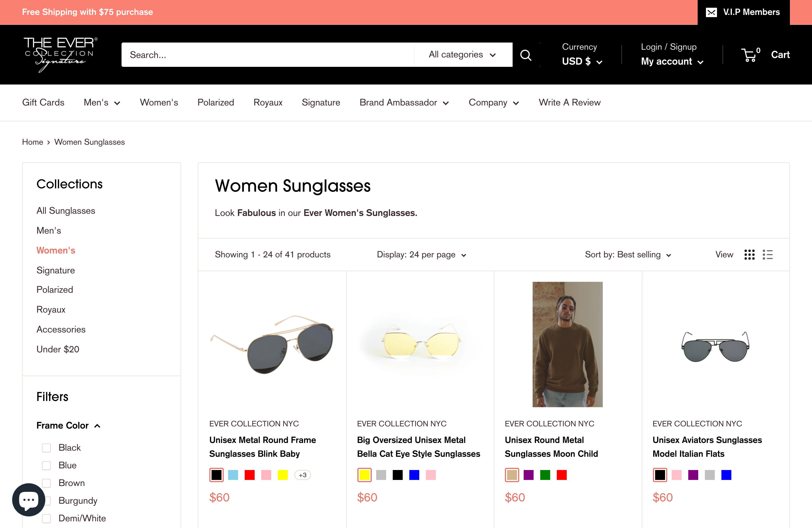Check the Burgundy frame color filter
The image size is (812, 528).
pos(46,501)
